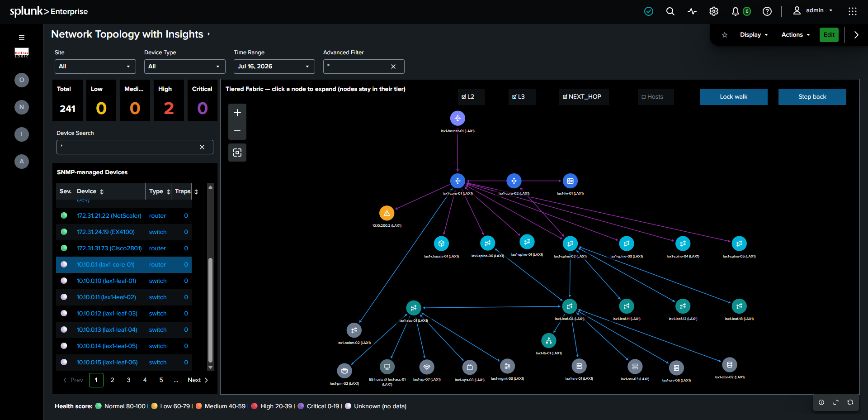The image size is (868, 420).
Task: Click the Lock walk button
Action: [733, 97]
